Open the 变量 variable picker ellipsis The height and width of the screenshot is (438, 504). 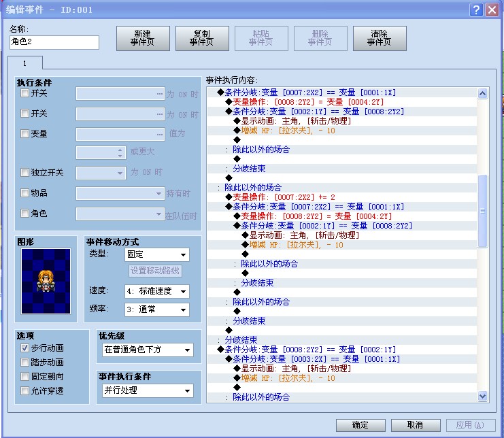pos(160,134)
